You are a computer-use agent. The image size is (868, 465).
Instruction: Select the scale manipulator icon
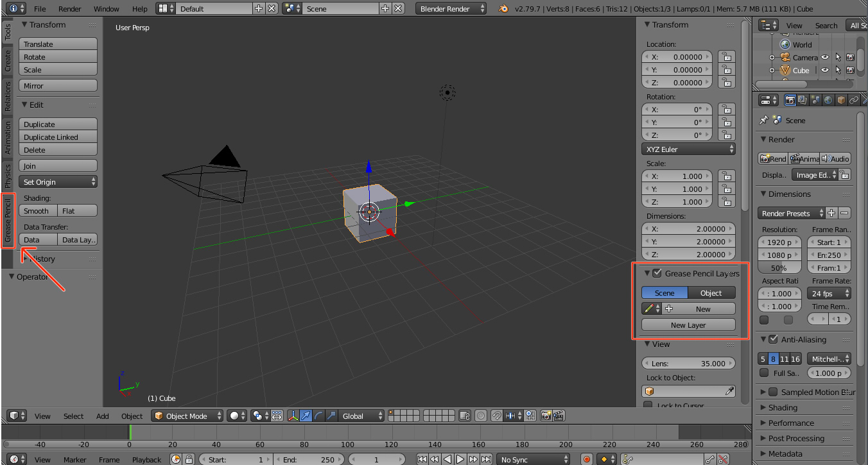pyautogui.click(x=331, y=416)
